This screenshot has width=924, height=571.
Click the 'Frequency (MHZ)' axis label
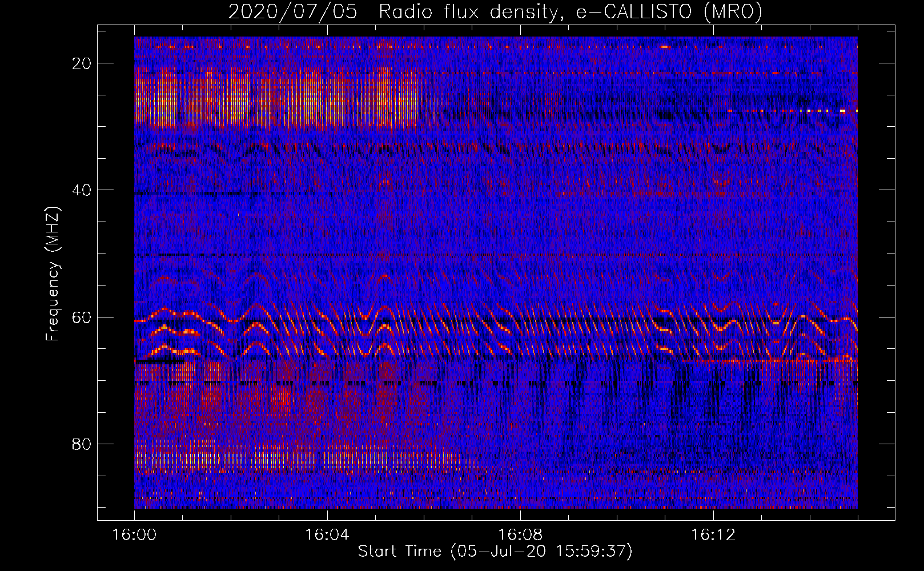[53, 274]
